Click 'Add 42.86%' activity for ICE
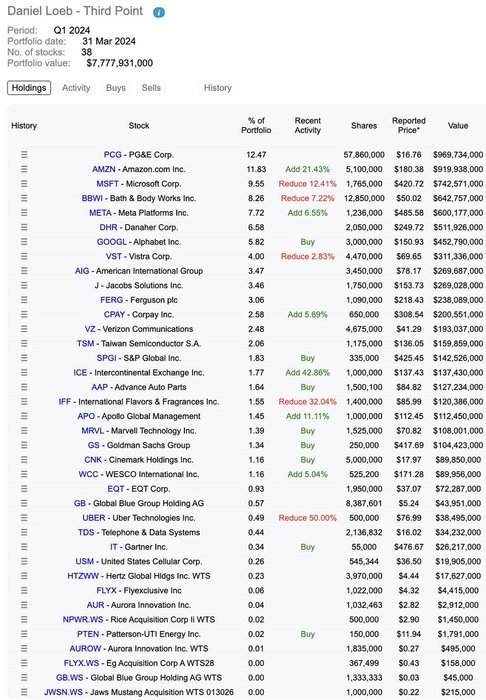486x700 pixels. [x=307, y=372]
